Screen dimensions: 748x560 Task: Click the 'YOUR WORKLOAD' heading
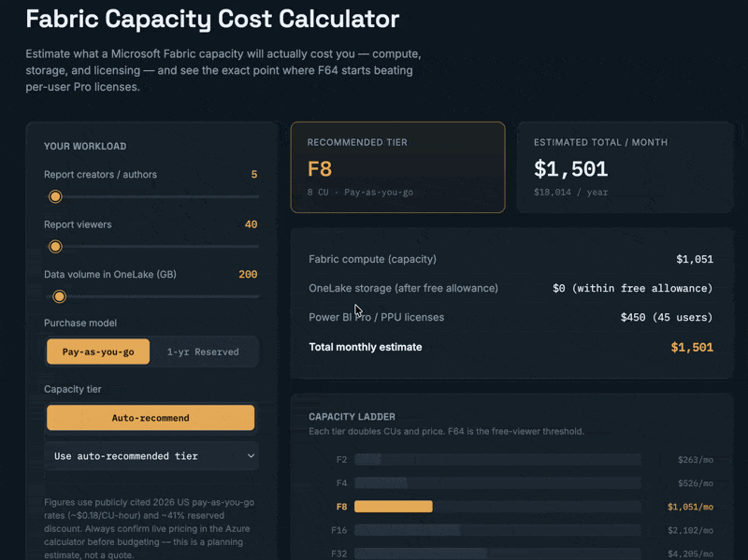coord(85,147)
